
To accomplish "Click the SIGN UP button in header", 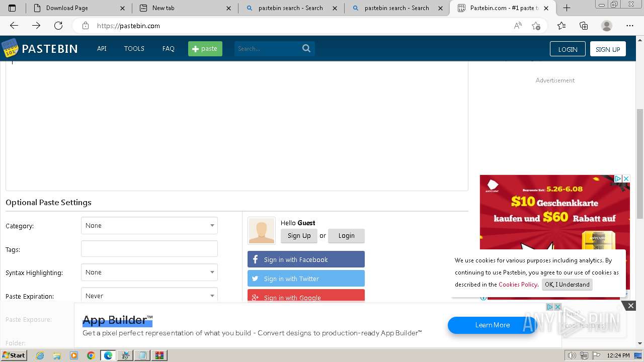I will 608,49.
